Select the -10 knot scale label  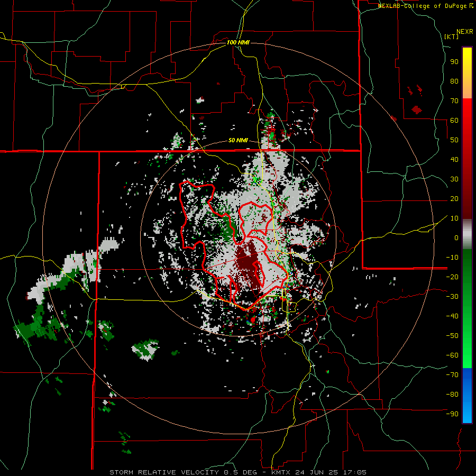[452, 258]
